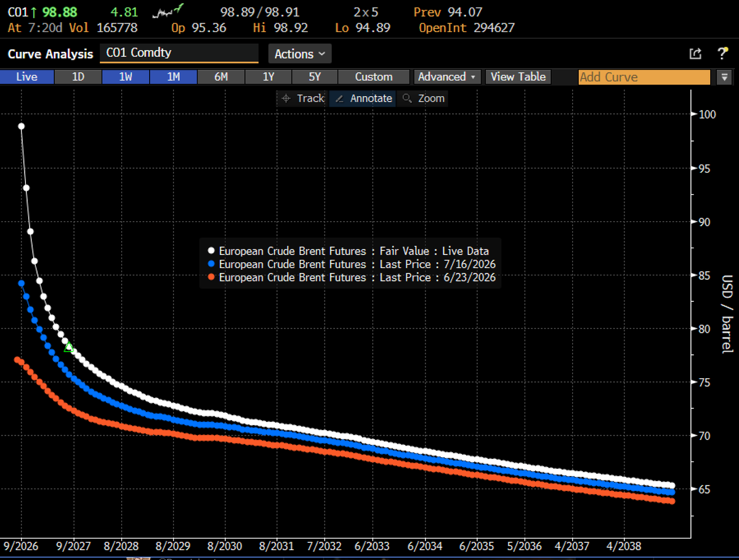The image size is (739, 560).
Task: Click the Vol 165778 value
Action: pos(103,28)
